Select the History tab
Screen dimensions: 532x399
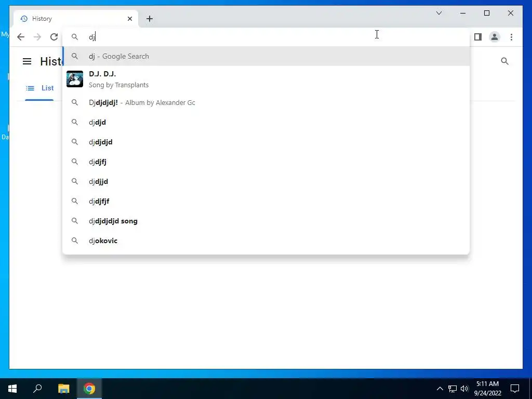(76, 19)
